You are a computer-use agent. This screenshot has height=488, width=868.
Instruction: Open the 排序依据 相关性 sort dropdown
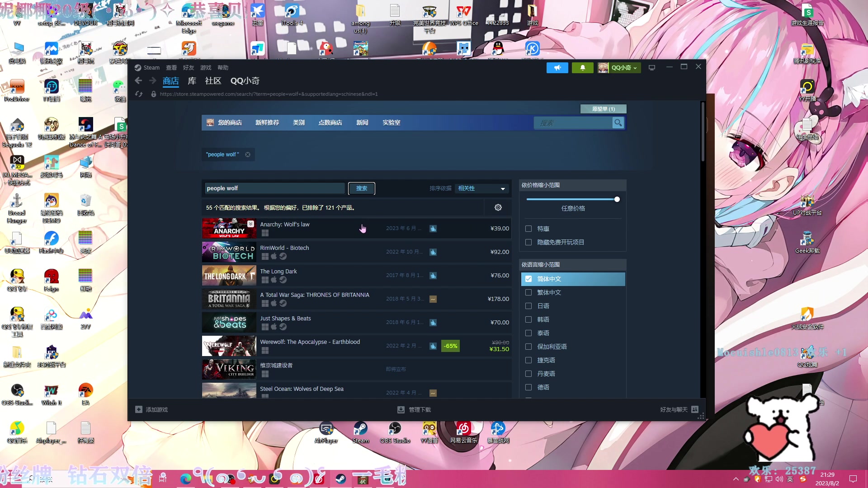pyautogui.click(x=481, y=188)
